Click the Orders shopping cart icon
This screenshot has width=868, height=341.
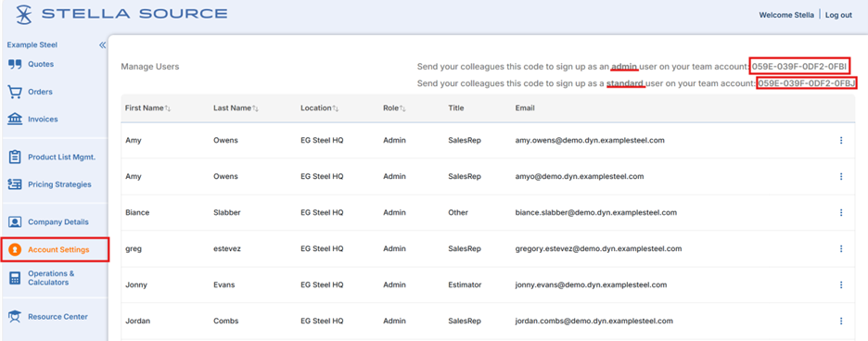coord(15,92)
